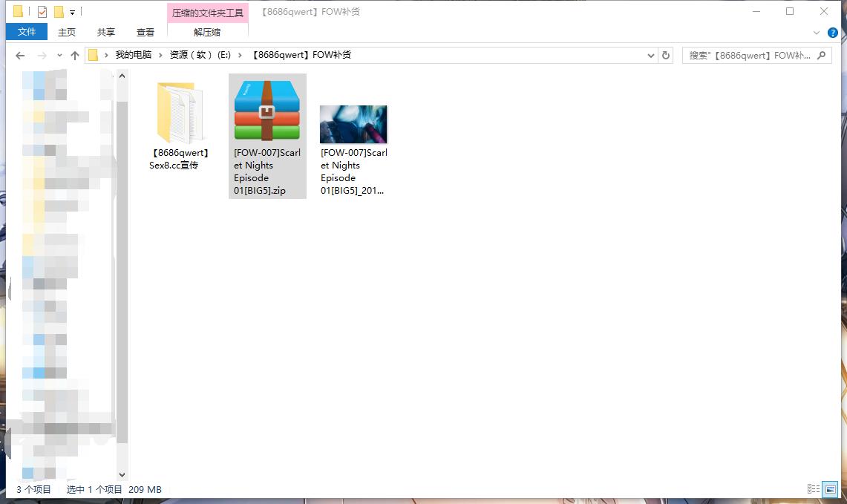
Task: Switch to the 查看 ribbon tab
Action: coord(145,32)
